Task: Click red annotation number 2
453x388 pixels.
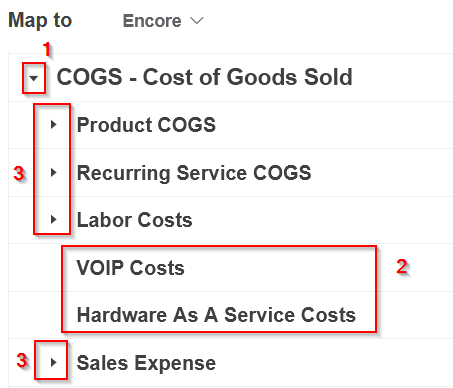Action: tap(402, 267)
